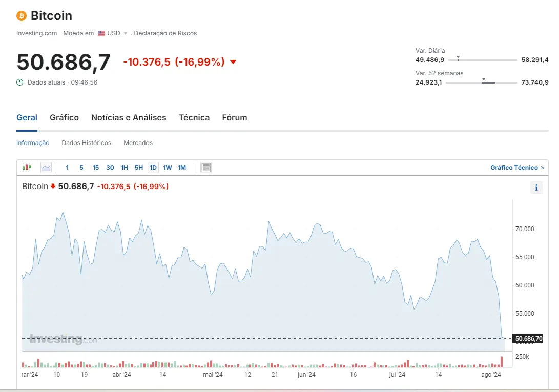The image size is (559, 392).
Task: Click the mai '24 date axis label
Action: click(x=213, y=375)
